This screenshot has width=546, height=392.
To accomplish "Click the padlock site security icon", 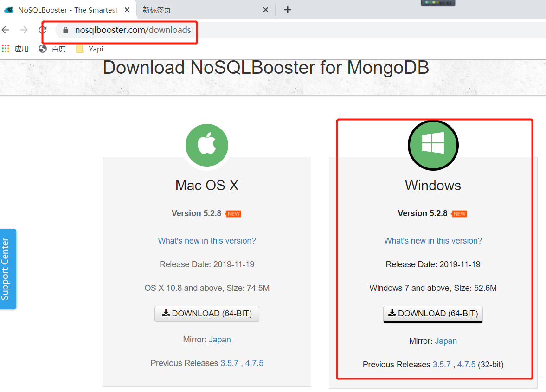I will point(65,30).
